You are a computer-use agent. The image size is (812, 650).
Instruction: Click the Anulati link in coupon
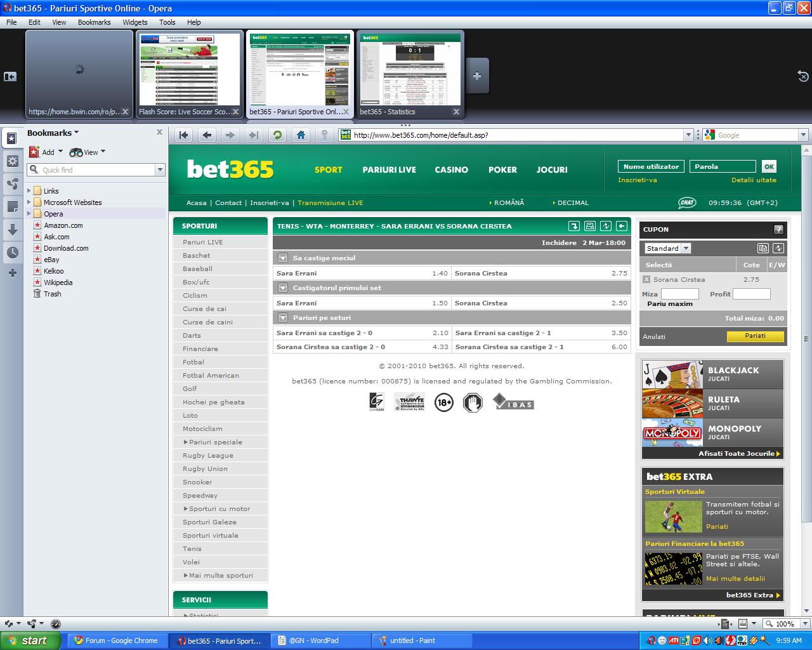[654, 336]
